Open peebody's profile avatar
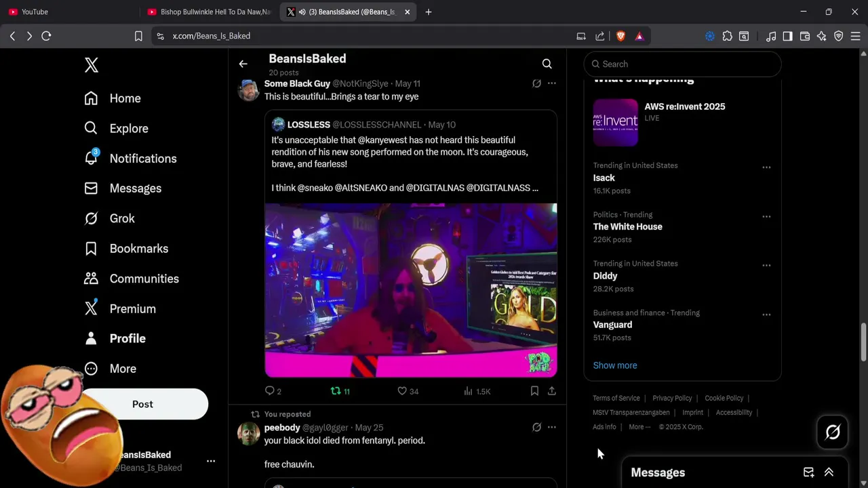The width and height of the screenshot is (868, 488). [248, 434]
